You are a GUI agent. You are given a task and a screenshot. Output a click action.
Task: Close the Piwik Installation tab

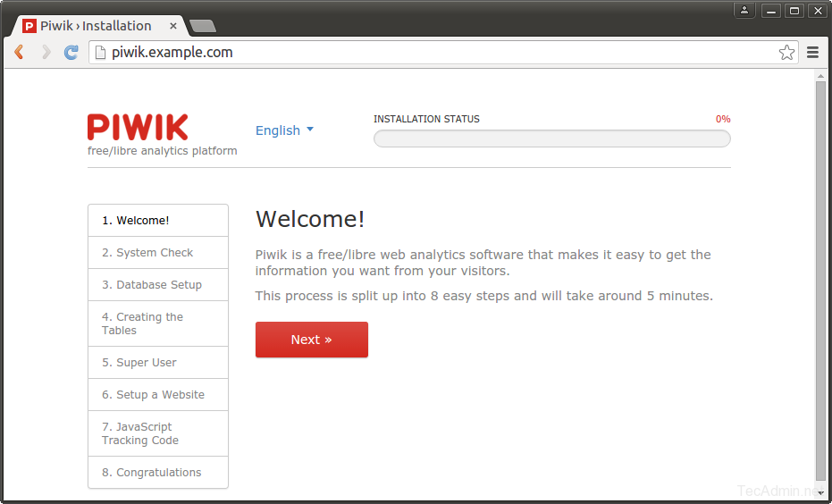173,26
